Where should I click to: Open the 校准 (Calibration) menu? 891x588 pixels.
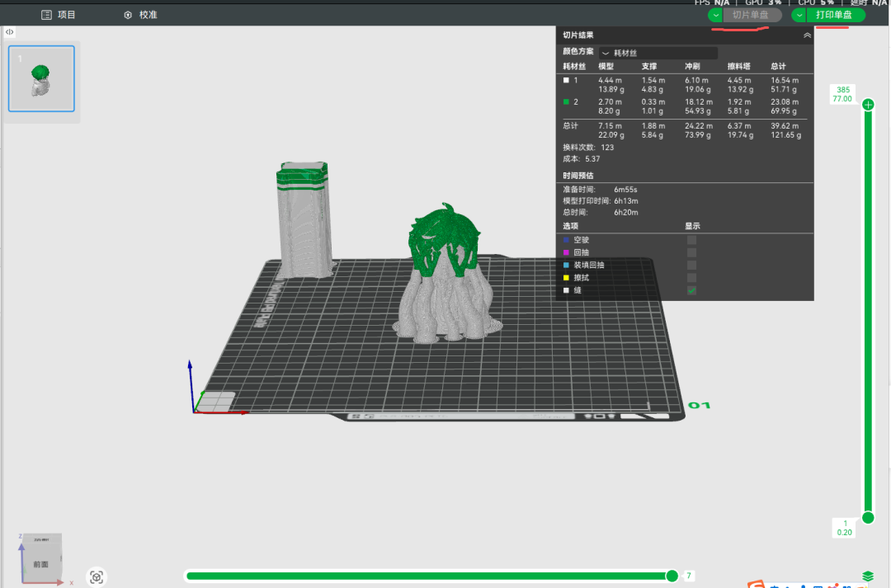pyautogui.click(x=140, y=15)
